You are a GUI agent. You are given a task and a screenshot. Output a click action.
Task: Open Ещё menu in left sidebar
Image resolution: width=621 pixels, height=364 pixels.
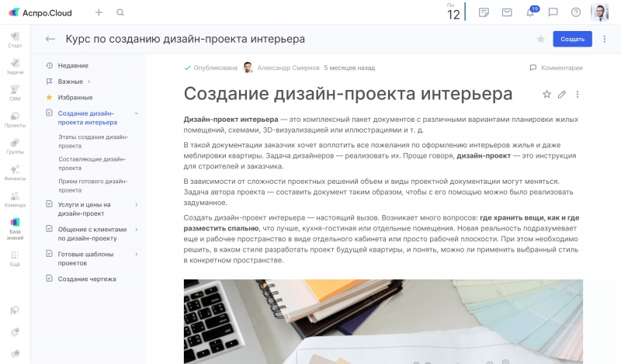coord(15,258)
